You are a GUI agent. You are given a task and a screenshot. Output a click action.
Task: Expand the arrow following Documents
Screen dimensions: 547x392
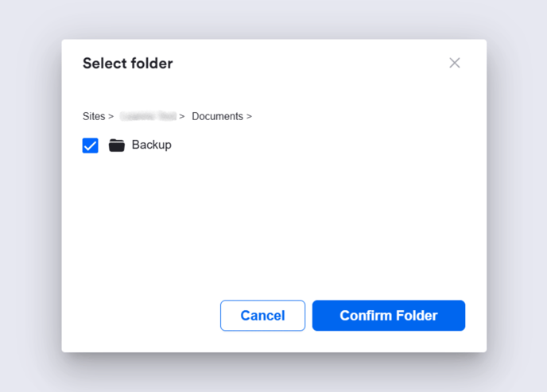coord(249,116)
